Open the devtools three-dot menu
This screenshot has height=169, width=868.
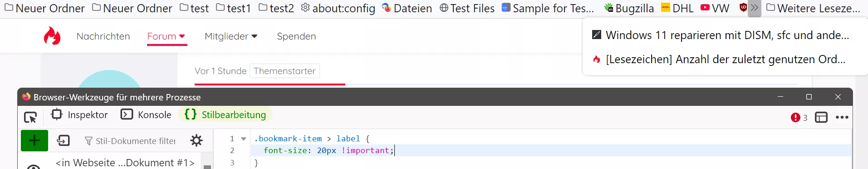click(x=842, y=117)
